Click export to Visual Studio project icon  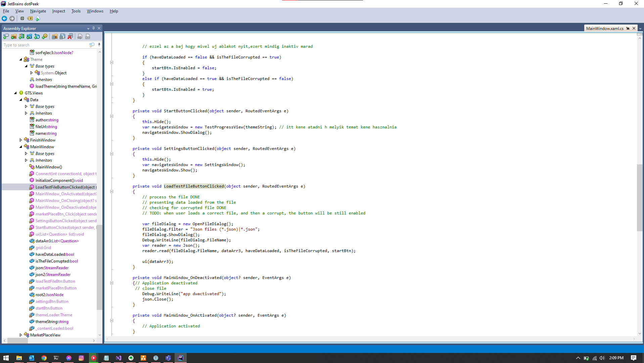tap(80, 36)
